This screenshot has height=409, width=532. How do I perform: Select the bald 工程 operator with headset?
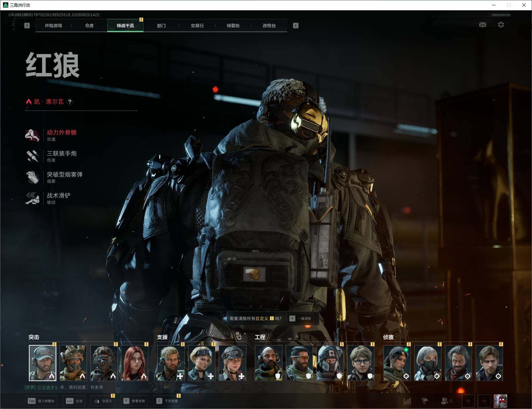269,363
